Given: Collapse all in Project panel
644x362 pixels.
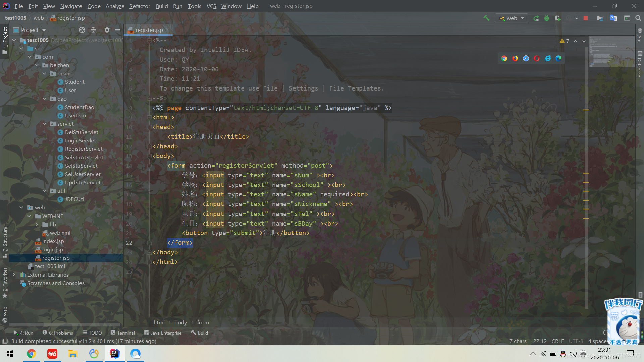Looking at the screenshot, I should click(93, 30).
